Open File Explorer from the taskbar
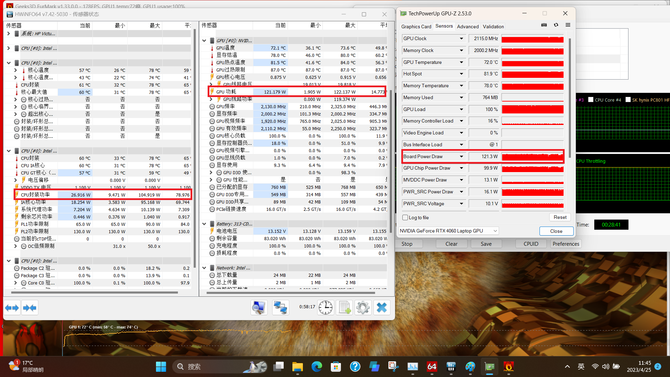This screenshot has height=377, width=670. pyautogui.click(x=297, y=367)
